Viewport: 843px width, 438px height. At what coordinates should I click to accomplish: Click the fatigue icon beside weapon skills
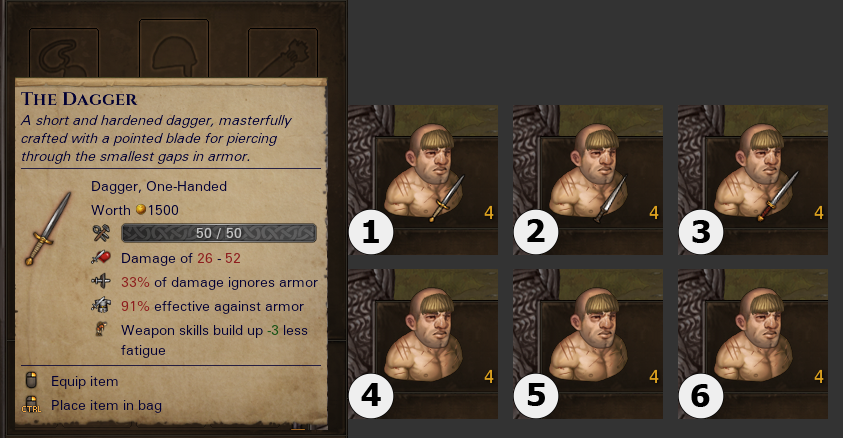[101, 329]
